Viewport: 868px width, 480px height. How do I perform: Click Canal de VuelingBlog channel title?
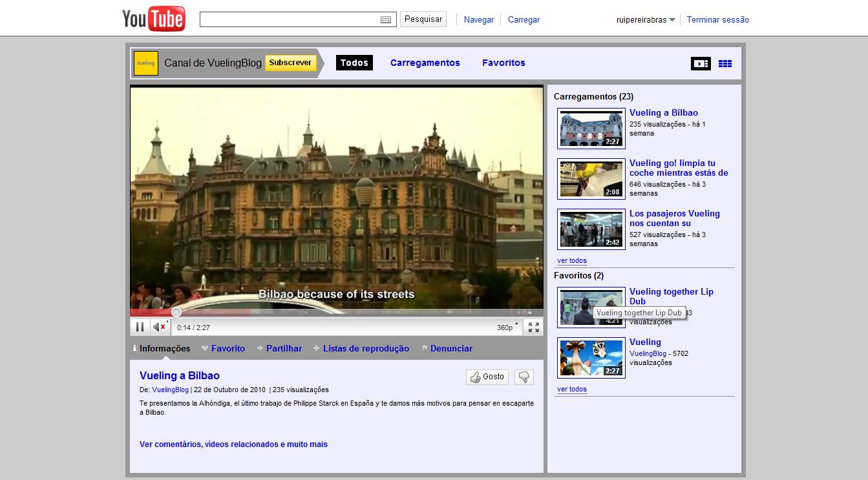(213, 63)
